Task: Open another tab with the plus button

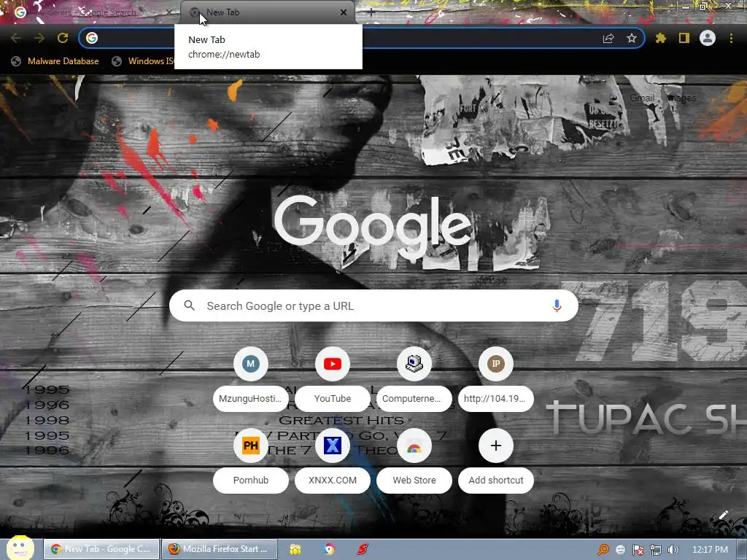Action: (x=371, y=13)
